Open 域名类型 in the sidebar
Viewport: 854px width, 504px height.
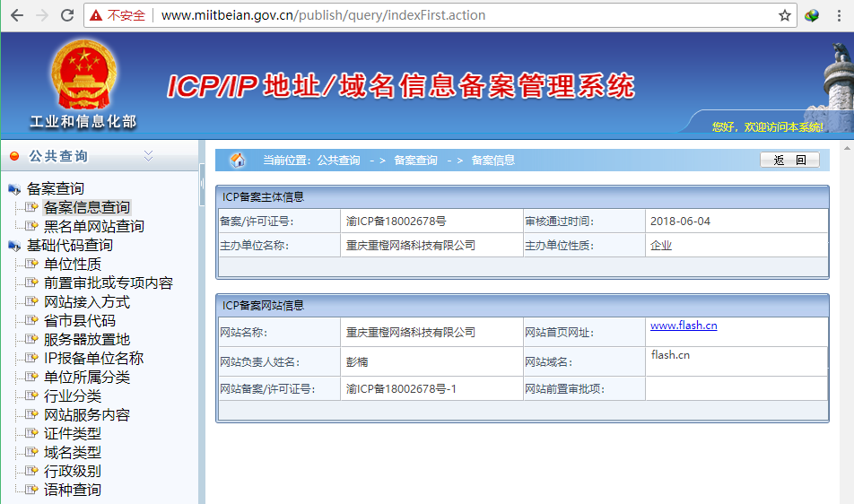tap(73, 452)
